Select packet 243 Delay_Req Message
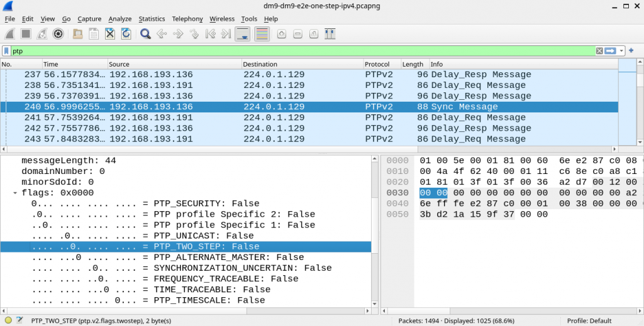 [x=309, y=139]
